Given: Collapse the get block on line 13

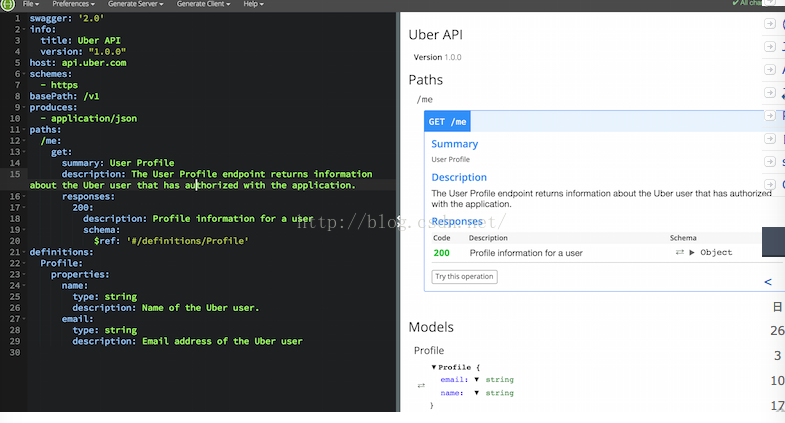Looking at the screenshot, I should tap(24, 152).
